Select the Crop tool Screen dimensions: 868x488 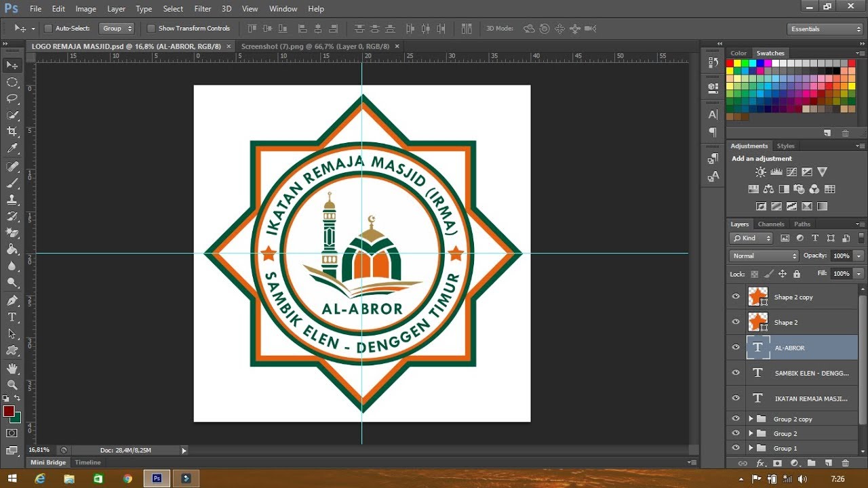click(12, 131)
